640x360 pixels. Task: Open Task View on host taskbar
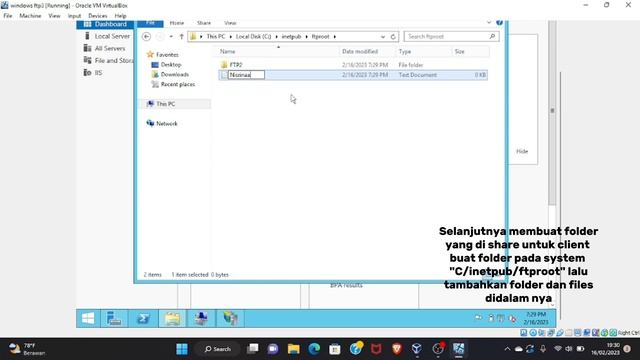click(253, 349)
